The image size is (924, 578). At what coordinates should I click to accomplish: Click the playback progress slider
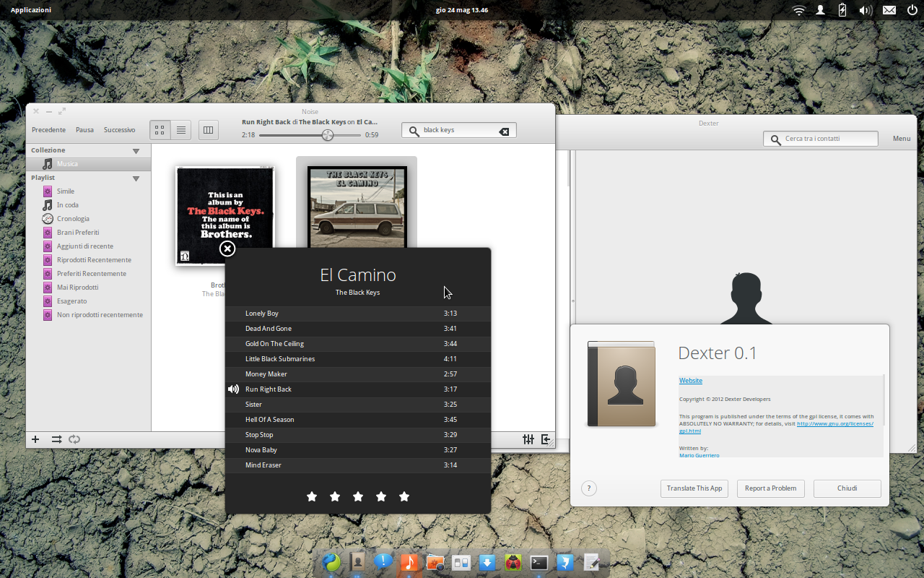click(310, 135)
